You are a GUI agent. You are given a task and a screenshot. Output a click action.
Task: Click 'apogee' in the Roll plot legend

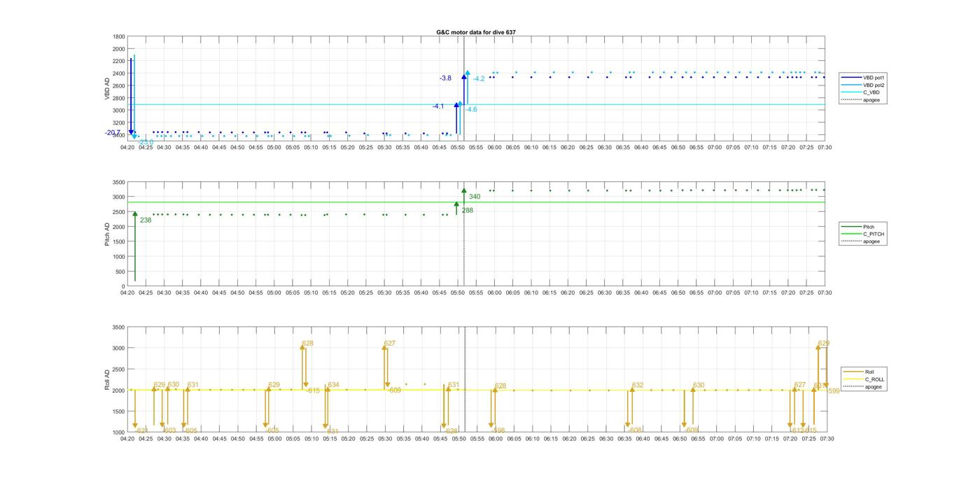click(862, 386)
